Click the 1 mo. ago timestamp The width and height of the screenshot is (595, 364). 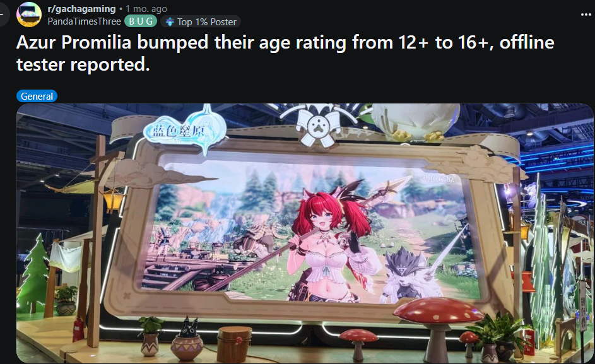146,9
